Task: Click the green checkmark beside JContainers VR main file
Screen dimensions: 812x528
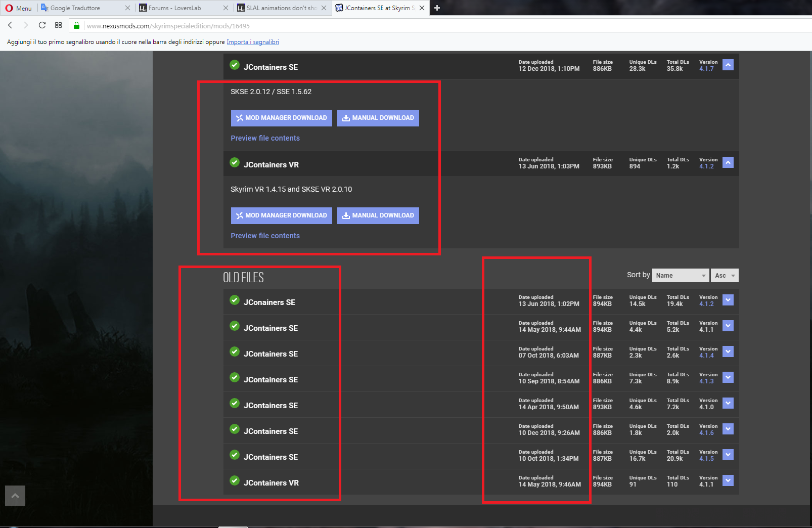Action: click(235, 162)
